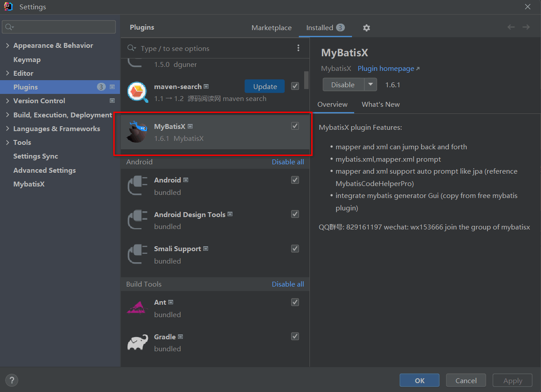This screenshot has height=392, width=541.
Task: Focus the plugin search input field
Action: click(x=216, y=48)
